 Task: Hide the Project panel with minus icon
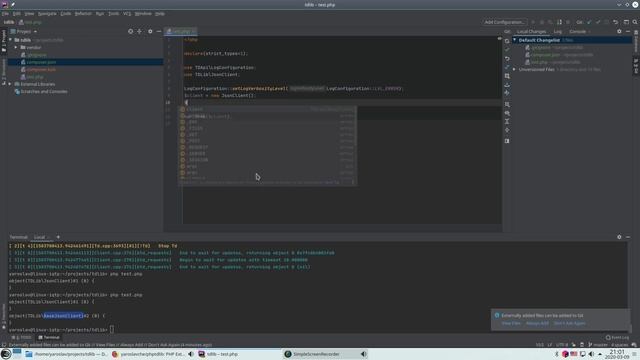[x=159, y=31]
